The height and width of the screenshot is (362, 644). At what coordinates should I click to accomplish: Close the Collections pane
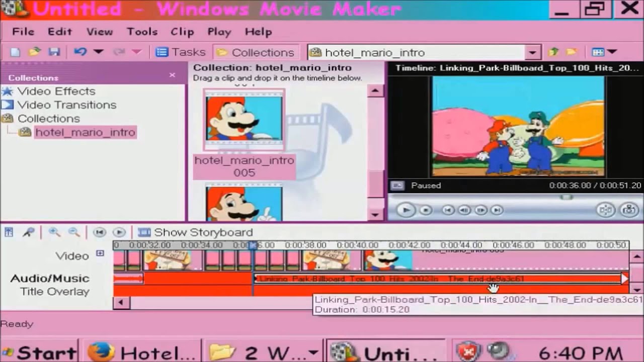(172, 75)
